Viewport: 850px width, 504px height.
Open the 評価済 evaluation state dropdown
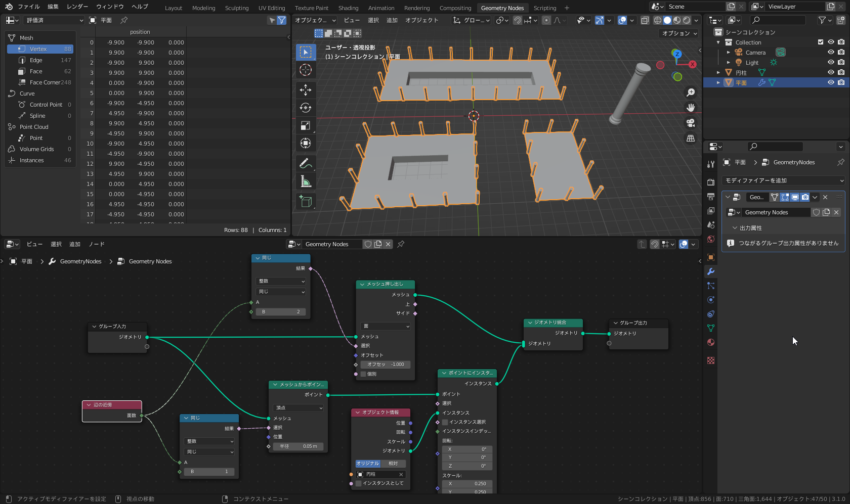coord(54,20)
